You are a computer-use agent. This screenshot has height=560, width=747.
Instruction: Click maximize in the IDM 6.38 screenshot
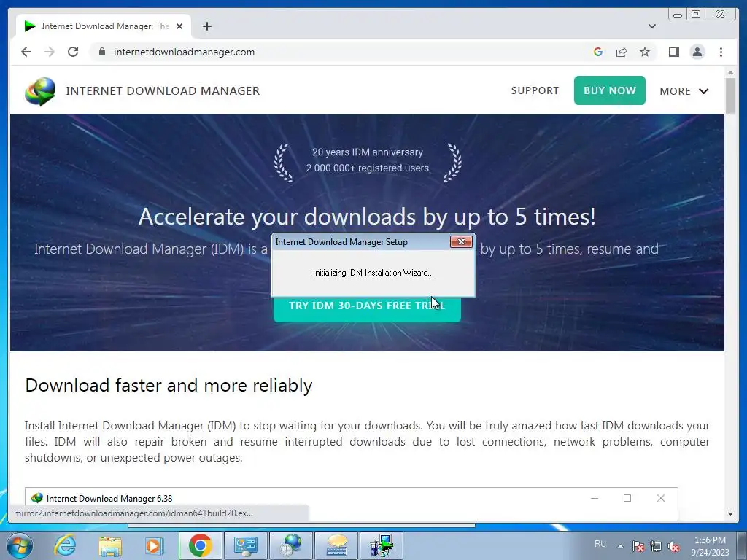point(627,498)
